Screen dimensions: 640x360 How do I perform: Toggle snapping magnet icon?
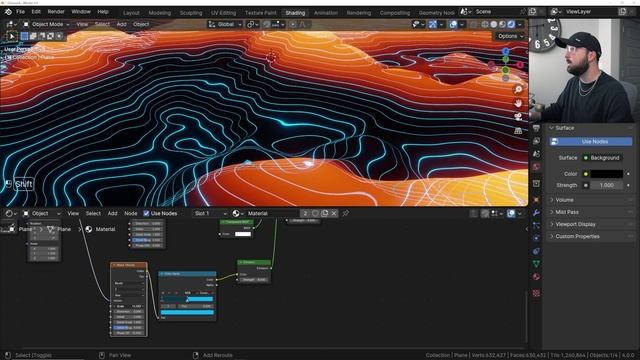click(x=267, y=24)
